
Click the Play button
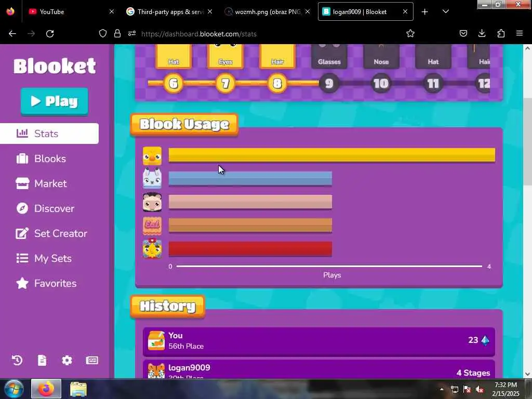(x=54, y=101)
